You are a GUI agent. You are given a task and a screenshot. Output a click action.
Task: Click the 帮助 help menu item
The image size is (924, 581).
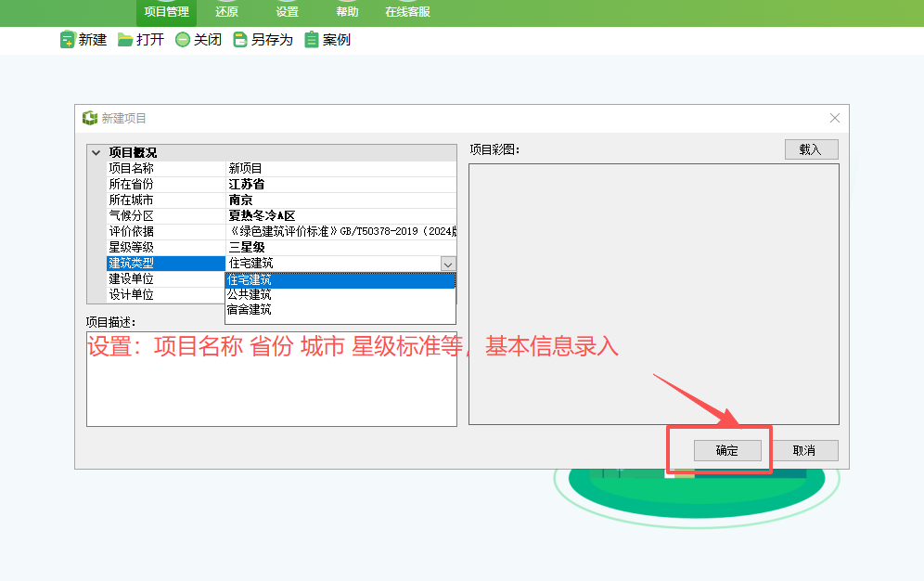pos(345,13)
